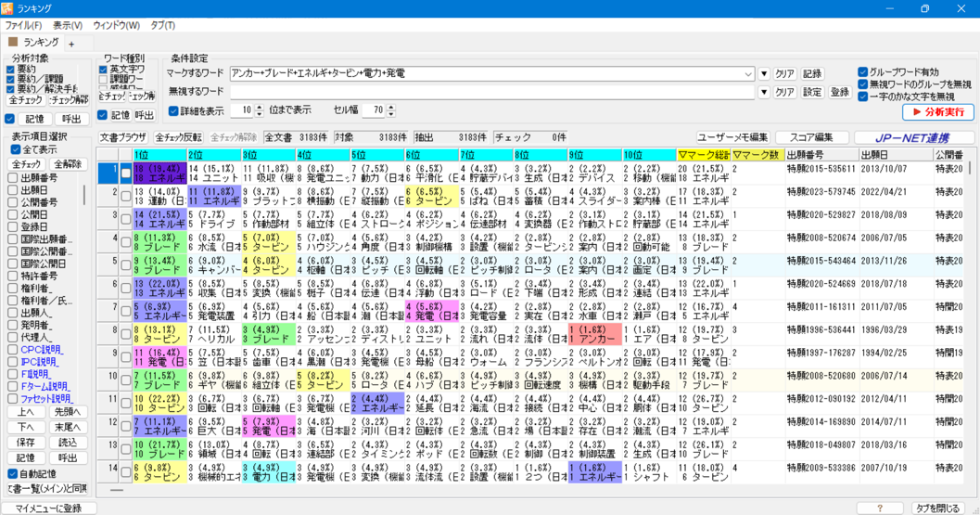Click 保存 button in left panel
The height and width of the screenshot is (515, 980).
click(x=26, y=443)
